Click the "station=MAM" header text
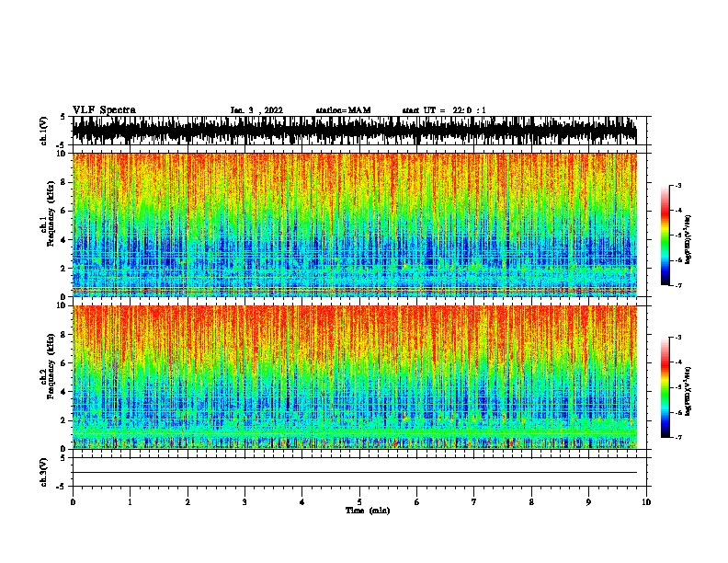Image resolution: width=728 pixels, height=563 pixels. pyautogui.click(x=343, y=110)
